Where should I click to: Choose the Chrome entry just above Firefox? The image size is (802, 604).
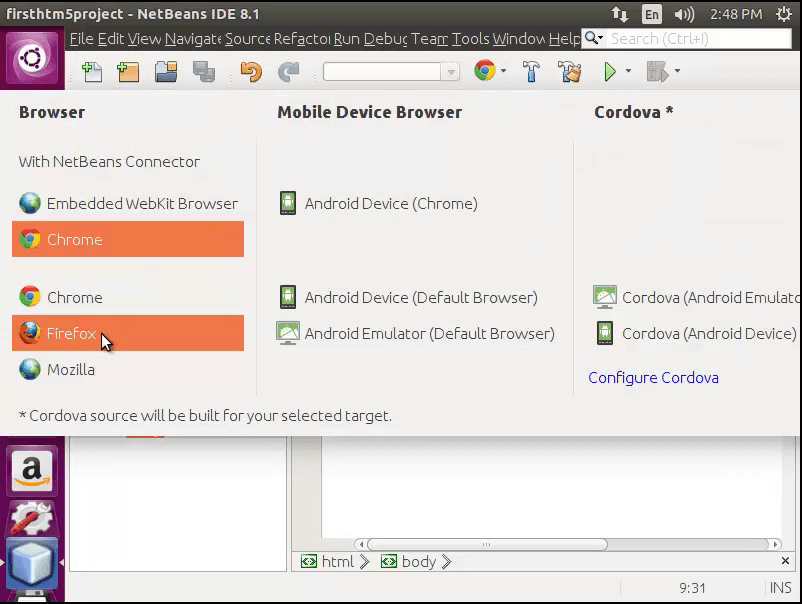[x=128, y=297]
